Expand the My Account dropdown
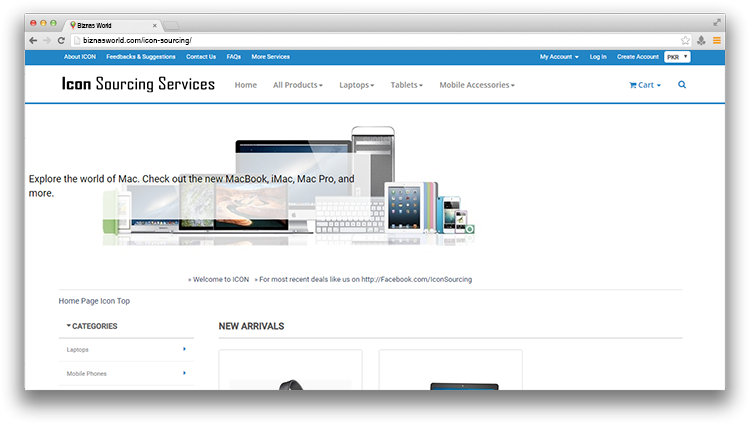Image resolution: width=750 pixels, height=425 pixels. pos(559,57)
